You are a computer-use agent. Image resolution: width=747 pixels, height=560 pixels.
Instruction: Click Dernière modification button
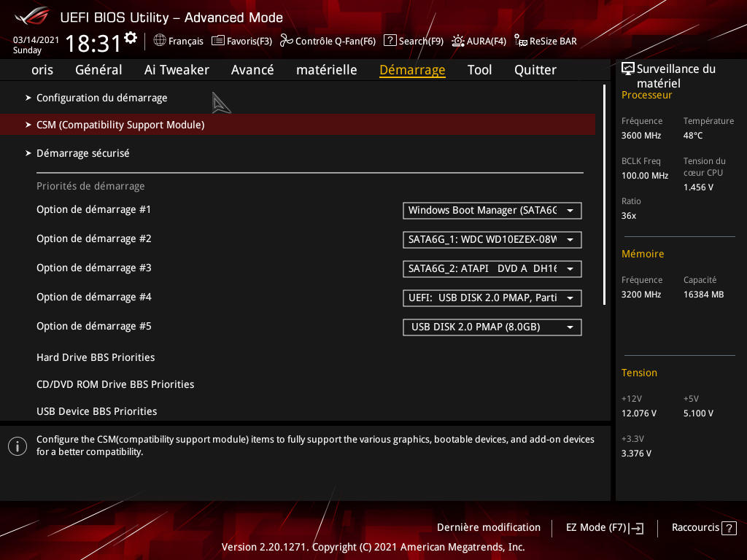click(x=489, y=528)
